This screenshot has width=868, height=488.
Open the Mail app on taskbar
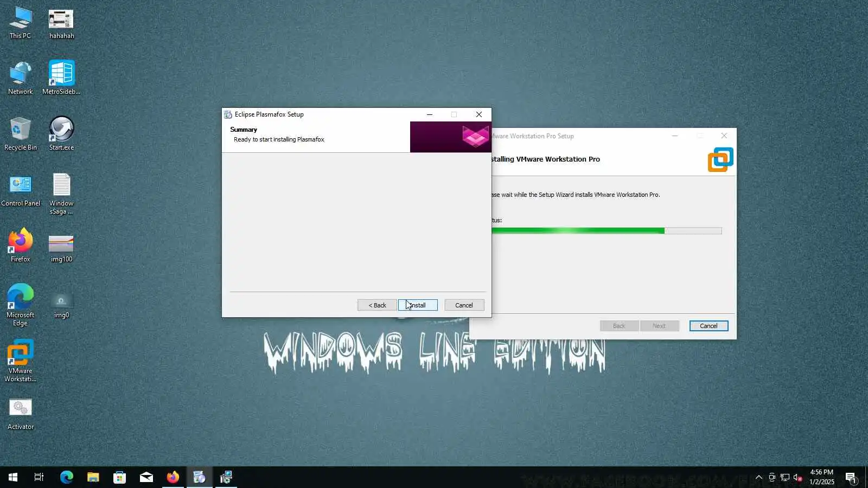pyautogui.click(x=146, y=477)
